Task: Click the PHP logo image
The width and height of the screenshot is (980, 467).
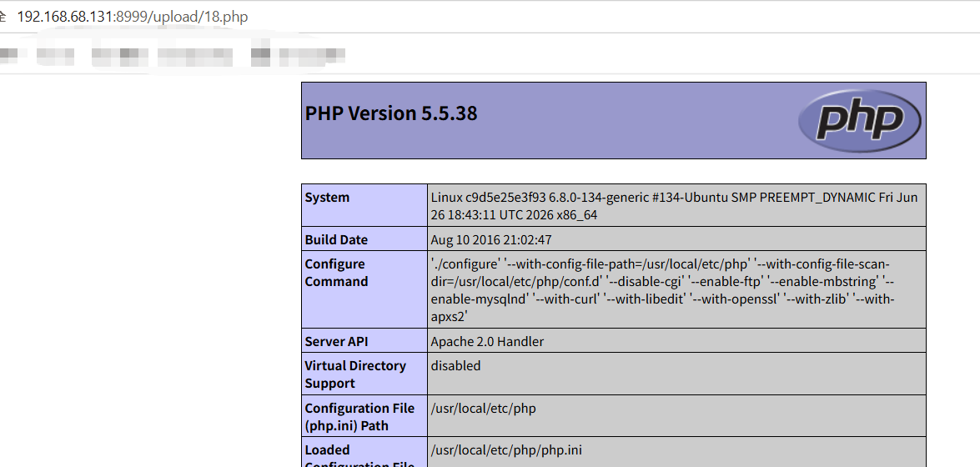Action: 859,120
